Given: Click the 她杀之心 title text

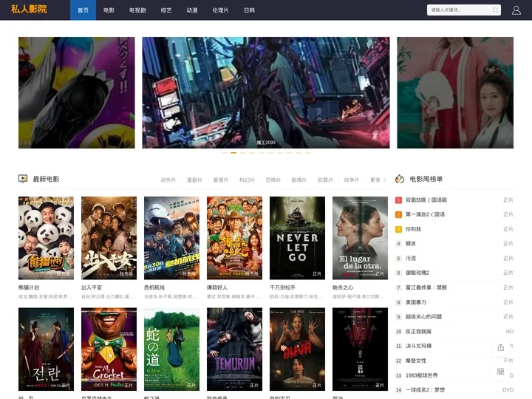Looking at the screenshot, I should [x=343, y=287].
